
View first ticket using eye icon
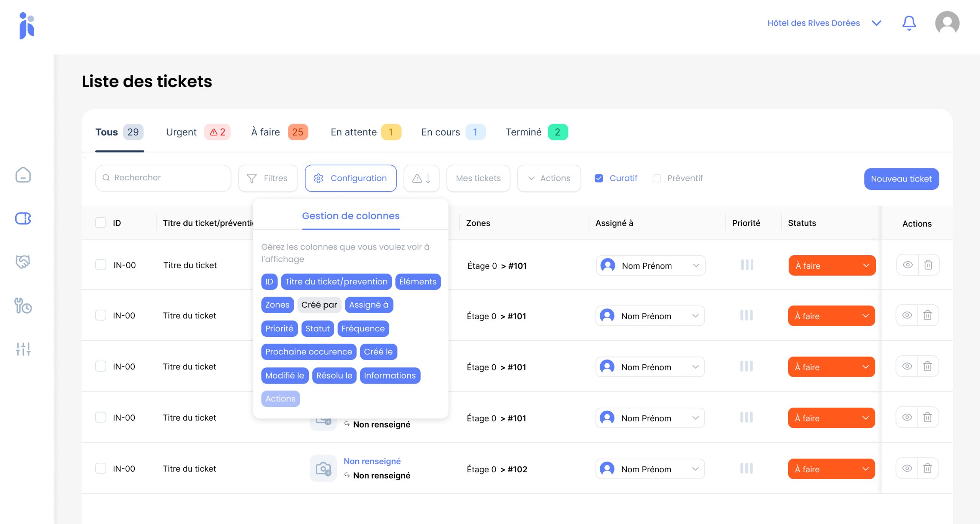coord(908,265)
